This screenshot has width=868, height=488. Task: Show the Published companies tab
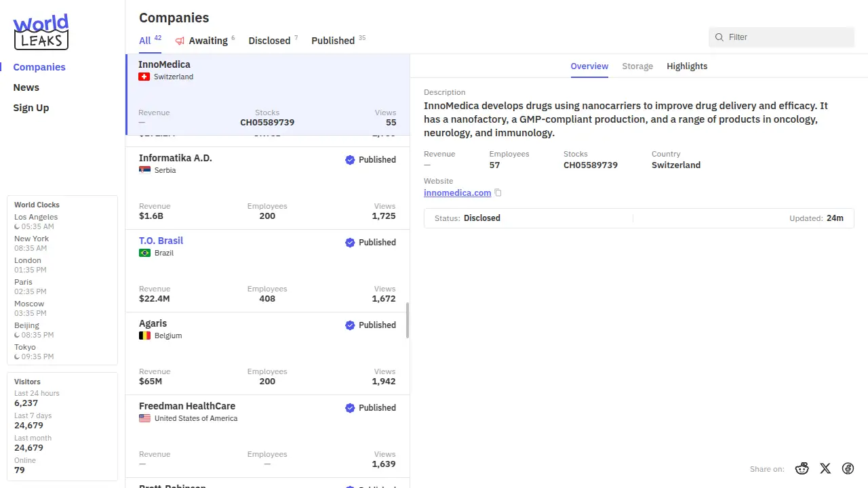tap(333, 41)
